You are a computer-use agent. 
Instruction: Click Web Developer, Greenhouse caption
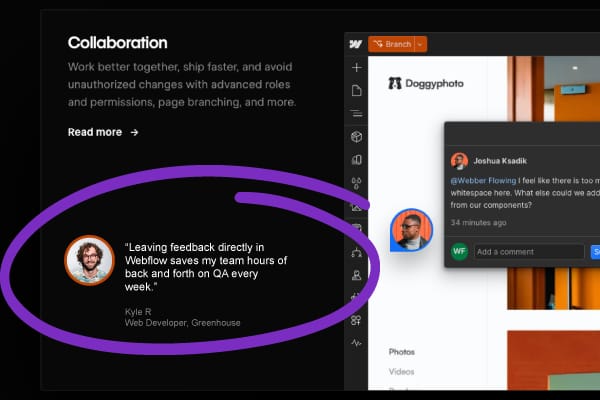tap(183, 323)
